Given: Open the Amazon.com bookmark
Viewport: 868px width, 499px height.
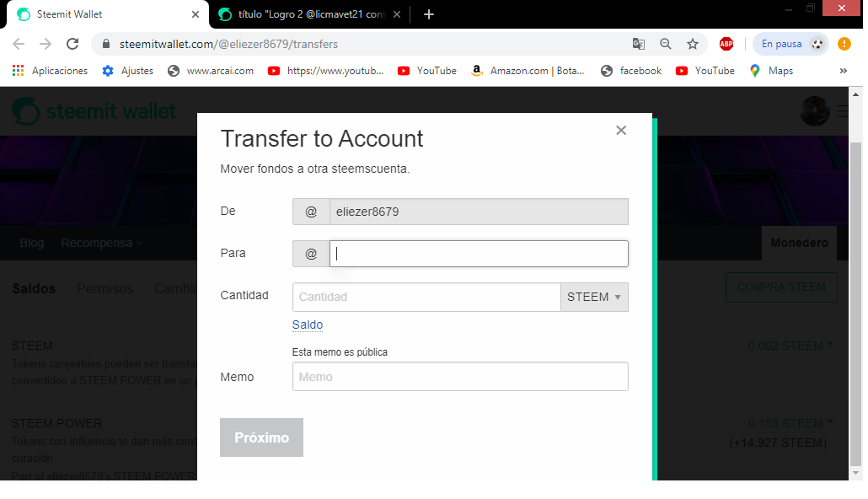Looking at the screenshot, I should [x=528, y=70].
